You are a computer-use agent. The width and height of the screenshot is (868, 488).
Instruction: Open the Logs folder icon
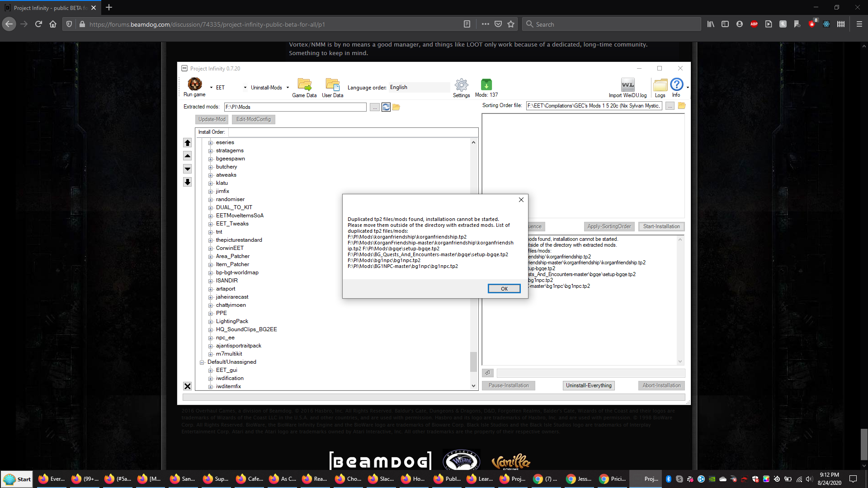point(660,84)
